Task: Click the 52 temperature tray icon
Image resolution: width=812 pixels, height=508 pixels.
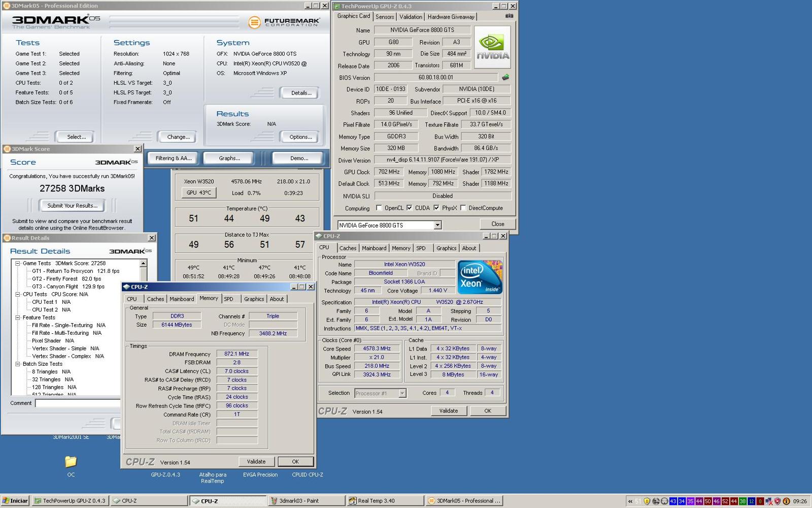Action: pos(725,501)
